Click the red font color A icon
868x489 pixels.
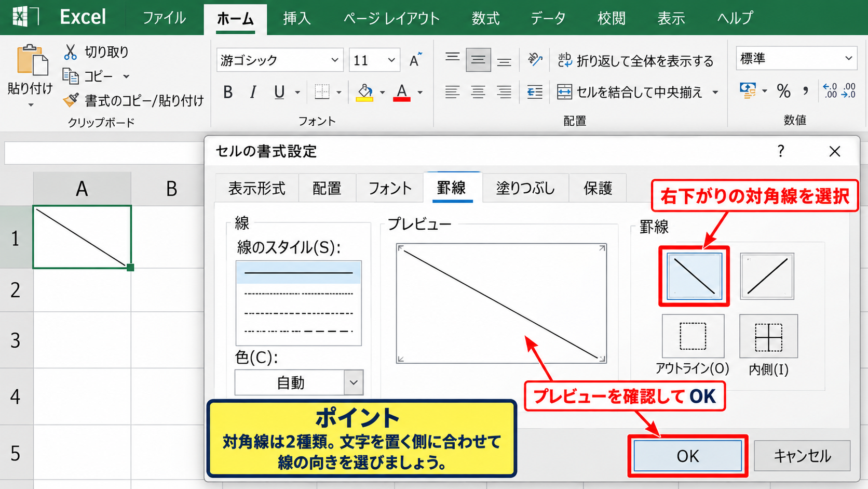[402, 92]
